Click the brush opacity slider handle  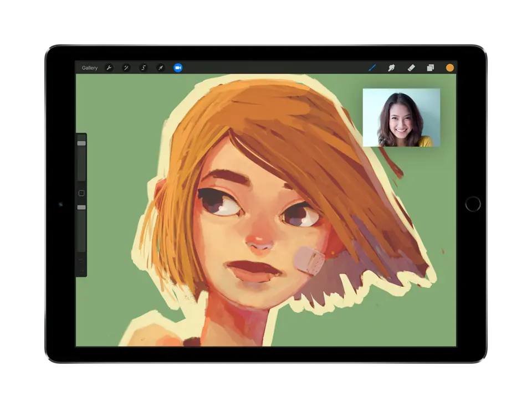pos(81,208)
